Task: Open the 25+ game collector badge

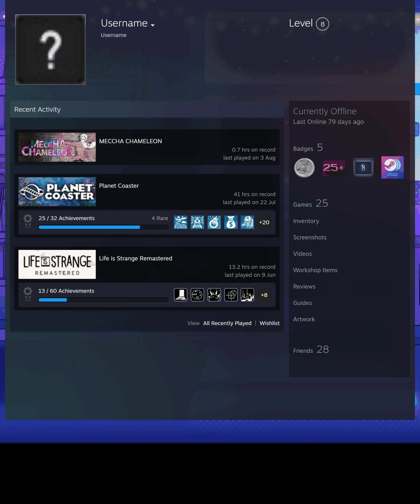Action: pyautogui.click(x=334, y=168)
